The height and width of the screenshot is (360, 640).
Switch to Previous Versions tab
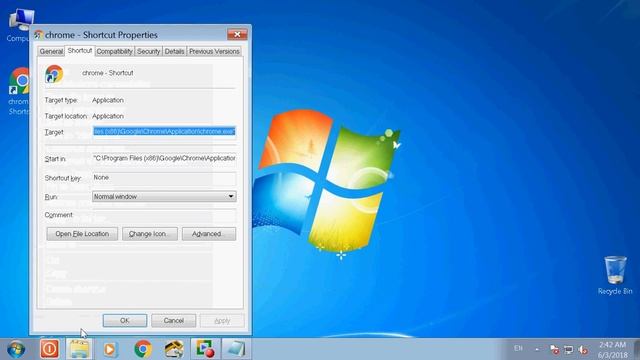(214, 51)
